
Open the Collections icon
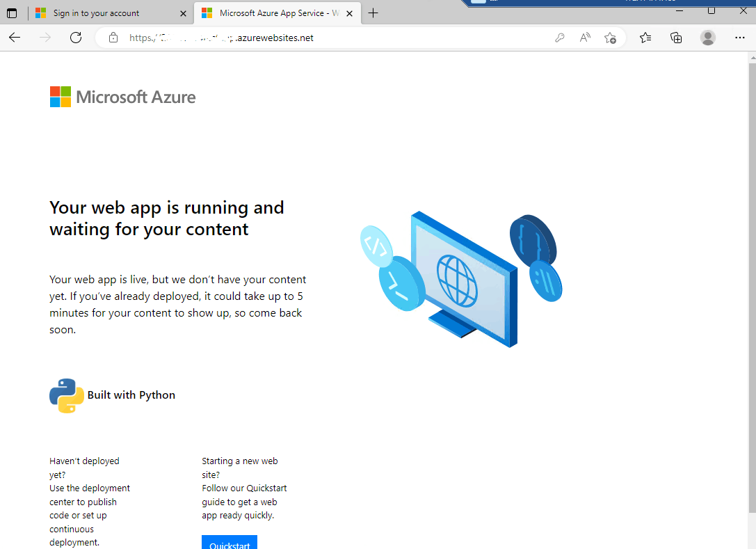676,38
